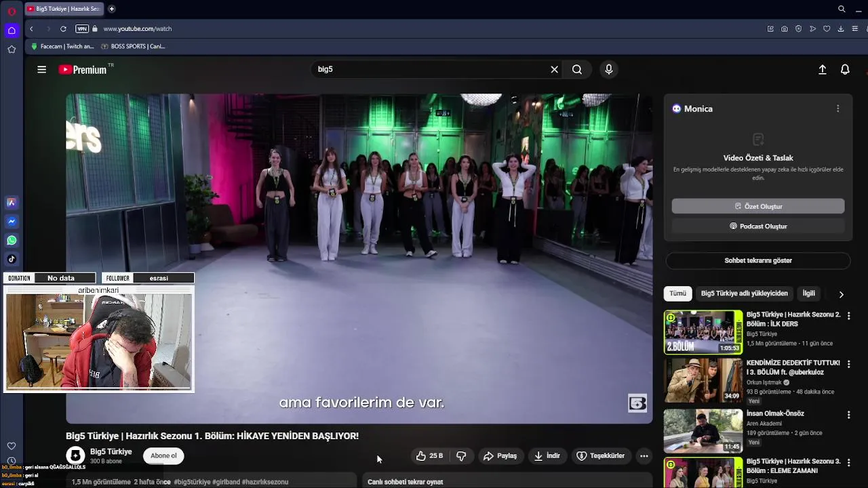Open 3. Bölüm ELEME ZAMANI video title
This screenshot has height=488, width=868.
(x=793, y=466)
